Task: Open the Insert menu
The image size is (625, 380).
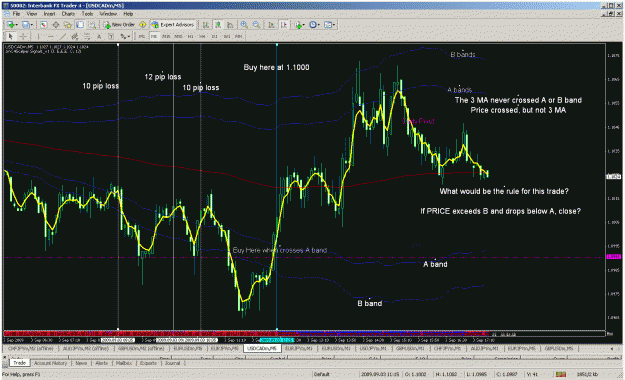Action: pos(49,14)
